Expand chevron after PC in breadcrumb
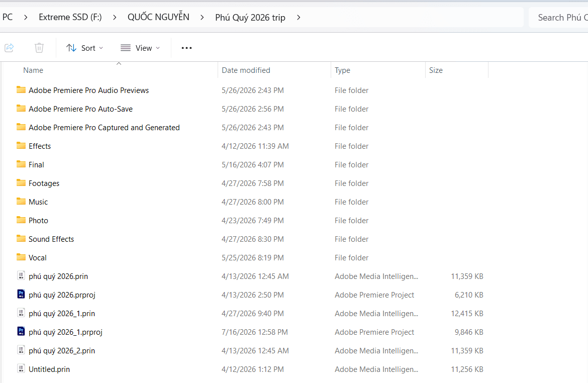The width and height of the screenshot is (588, 383). [26, 17]
